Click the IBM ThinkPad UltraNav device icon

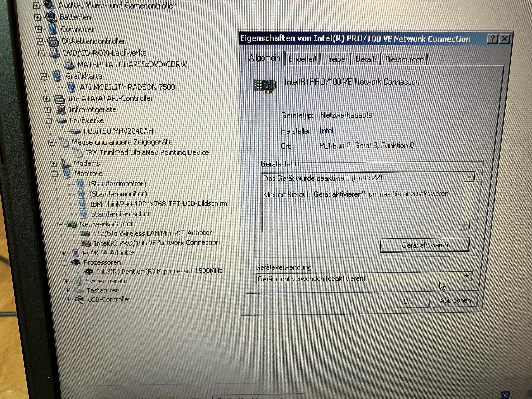click(x=78, y=153)
